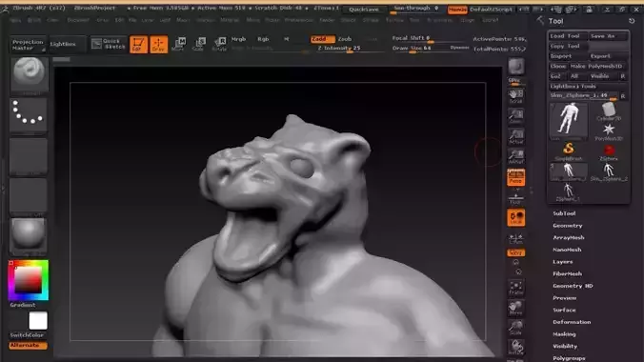Click the BPR render icon

tap(515, 66)
